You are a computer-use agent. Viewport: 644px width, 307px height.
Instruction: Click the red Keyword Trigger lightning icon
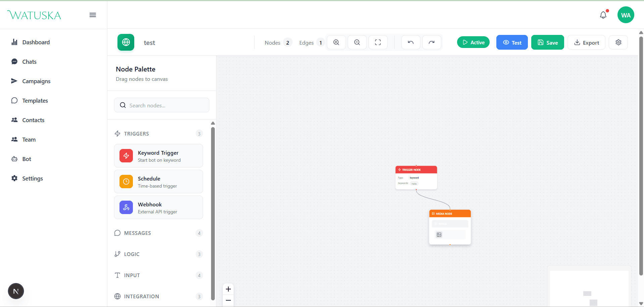point(126,156)
